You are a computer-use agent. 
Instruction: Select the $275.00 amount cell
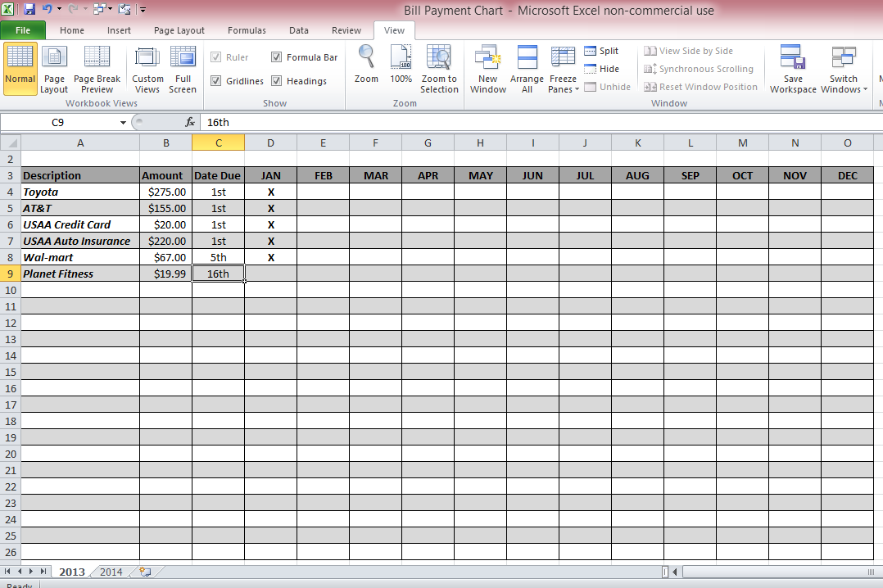pyautogui.click(x=166, y=192)
